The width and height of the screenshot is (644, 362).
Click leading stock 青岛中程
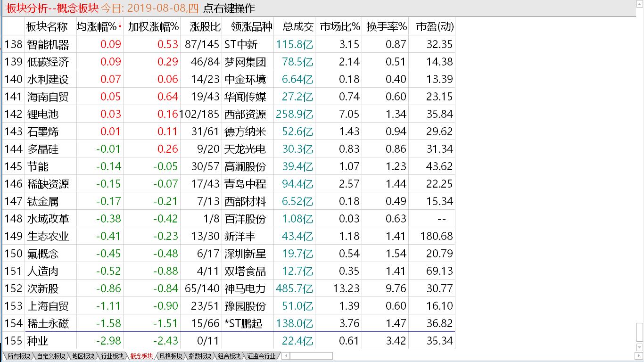[245, 184]
